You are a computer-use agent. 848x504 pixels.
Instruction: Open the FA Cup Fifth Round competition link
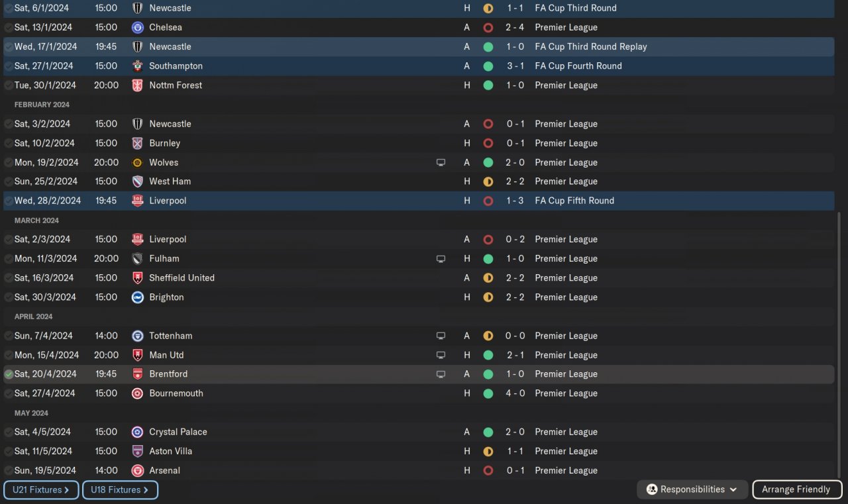[574, 201]
